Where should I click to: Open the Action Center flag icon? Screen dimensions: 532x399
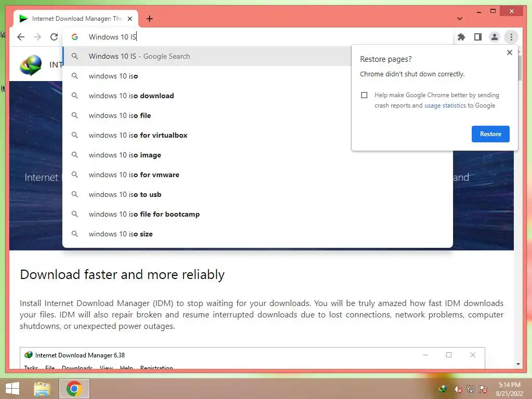coord(483,389)
